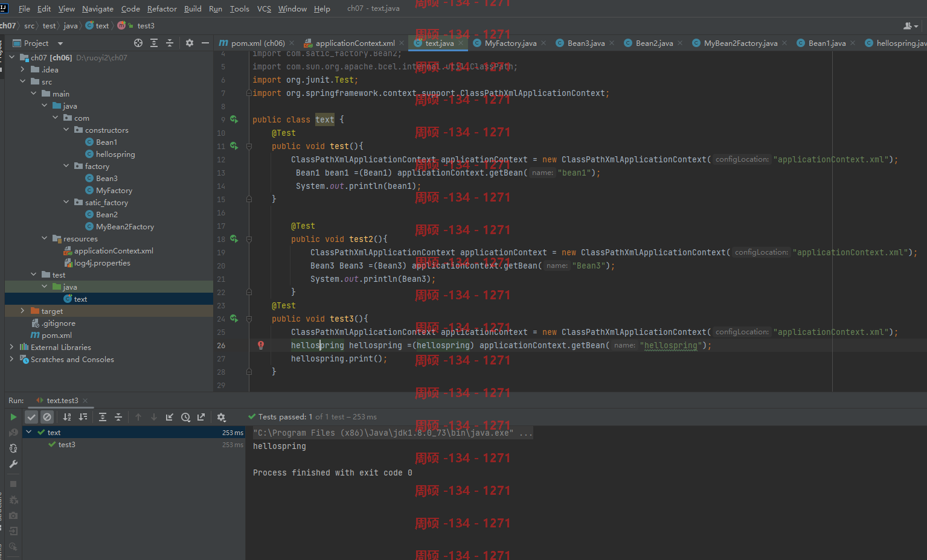Close the text.java editor tab
Viewport: 927px width, 560px height.
pos(461,43)
